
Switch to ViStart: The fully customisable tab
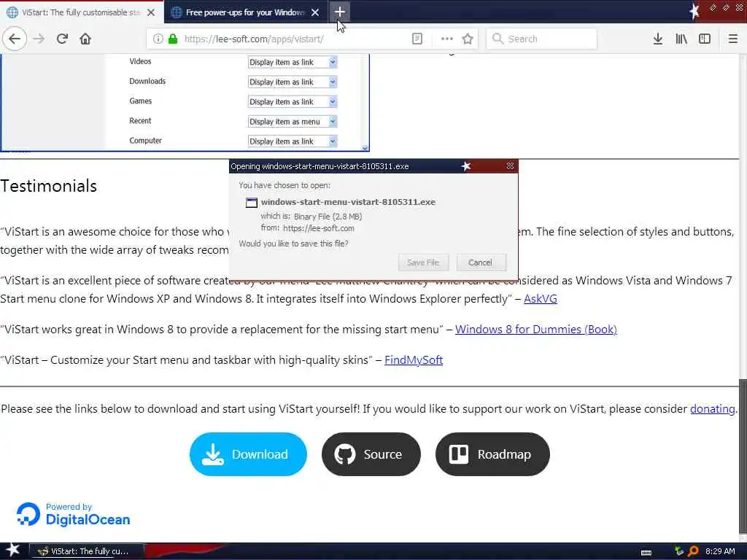(x=82, y=12)
